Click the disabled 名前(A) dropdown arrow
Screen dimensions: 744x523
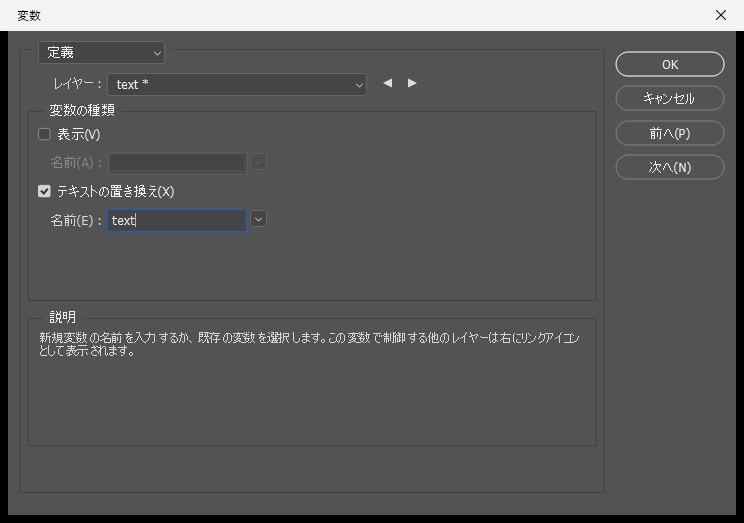click(x=258, y=162)
